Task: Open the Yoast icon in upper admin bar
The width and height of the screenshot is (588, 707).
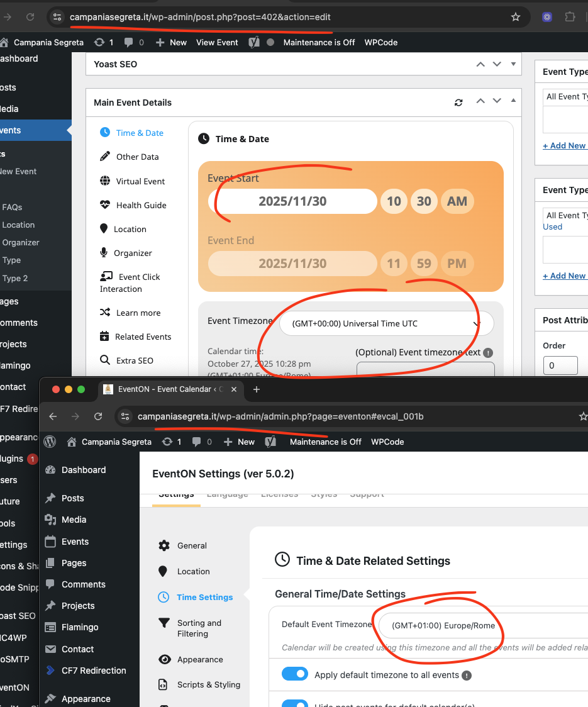Action: (254, 42)
